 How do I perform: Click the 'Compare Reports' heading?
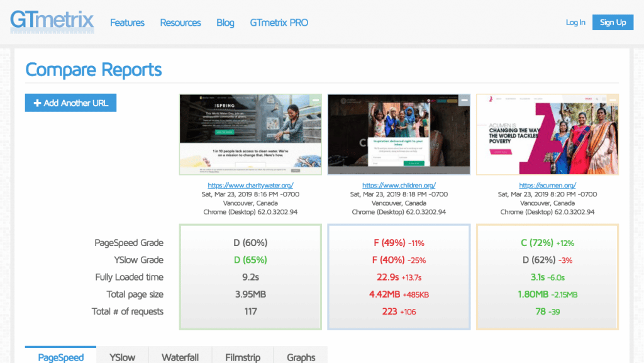coord(94,69)
